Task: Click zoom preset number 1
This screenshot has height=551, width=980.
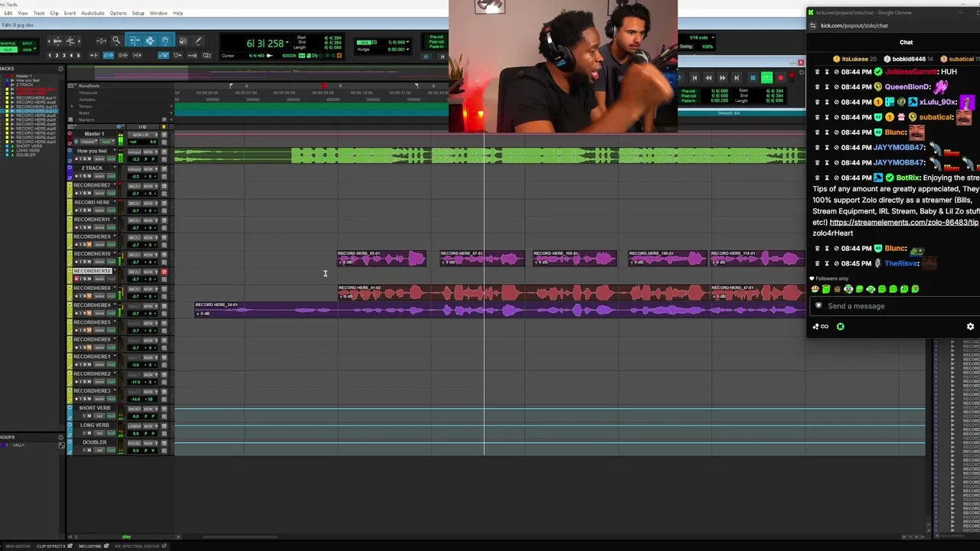Action: (50, 55)
